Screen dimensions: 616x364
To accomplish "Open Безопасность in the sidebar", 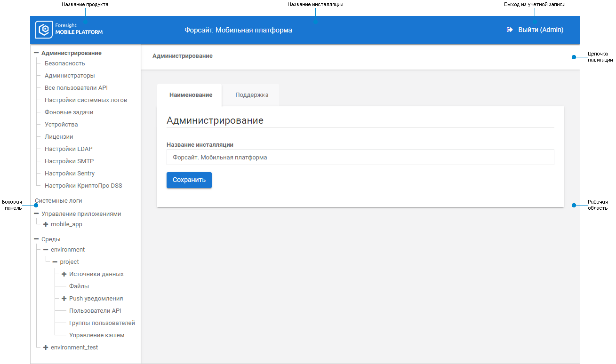I will 65,63.
